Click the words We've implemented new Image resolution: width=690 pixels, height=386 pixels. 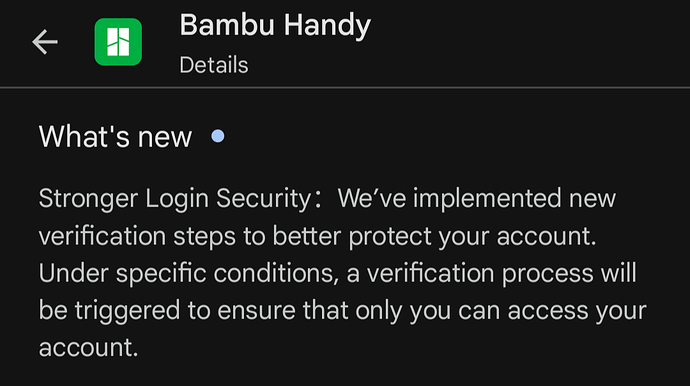pyautogui.click(x=477, y=198)
